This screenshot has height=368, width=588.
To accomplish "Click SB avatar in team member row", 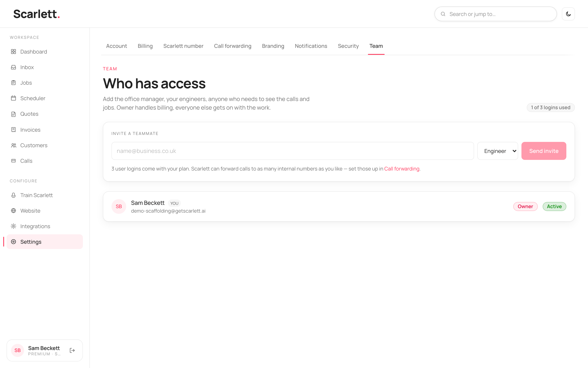I will (x=119, y=206).
